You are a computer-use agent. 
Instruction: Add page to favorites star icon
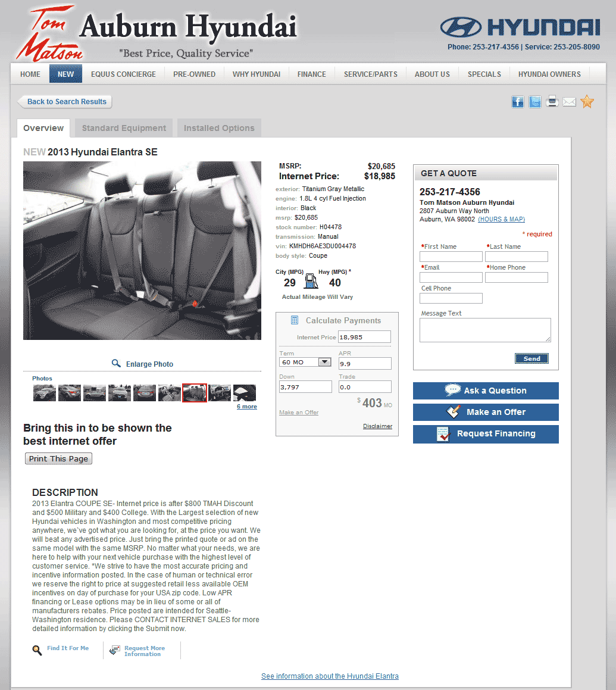click(587, 102)
